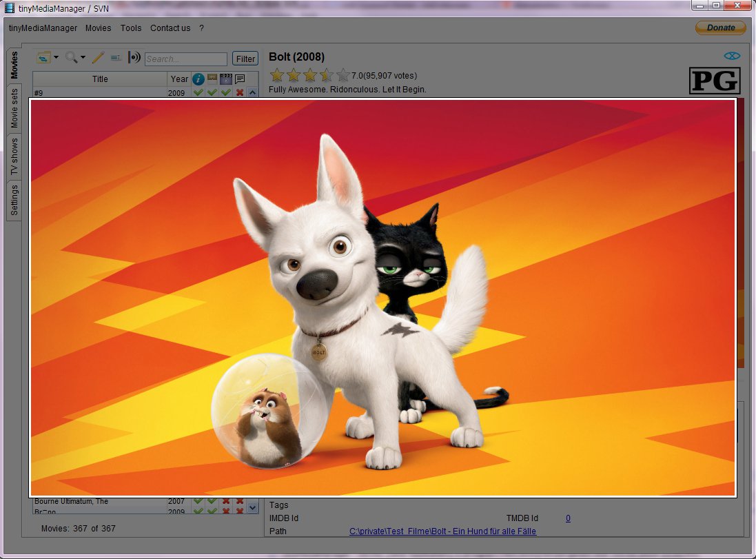Image resolution: width=756 pixels, height=559 pixels.
Task: Click the star rating display
Action: click(x=309, y=75)
